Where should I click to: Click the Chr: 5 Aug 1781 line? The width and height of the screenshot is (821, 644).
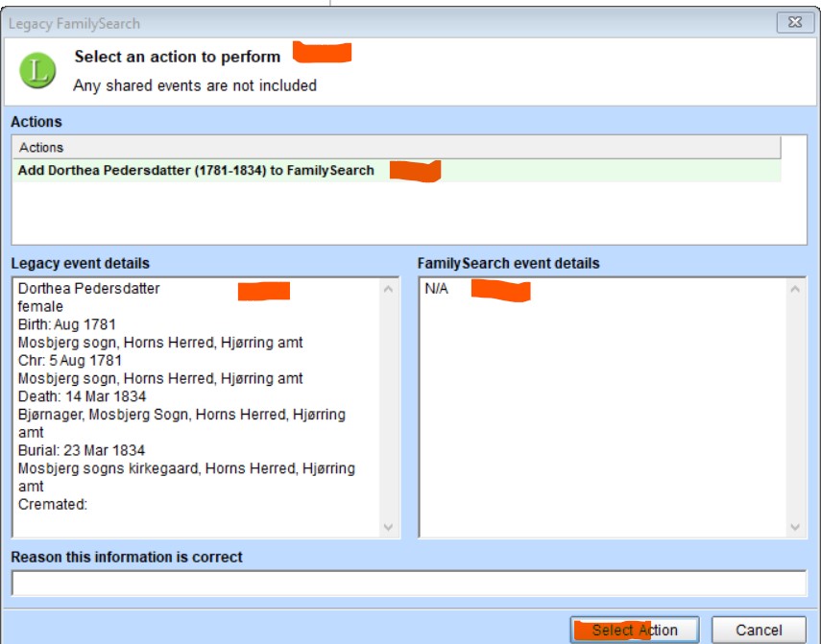tap(70, 361)
